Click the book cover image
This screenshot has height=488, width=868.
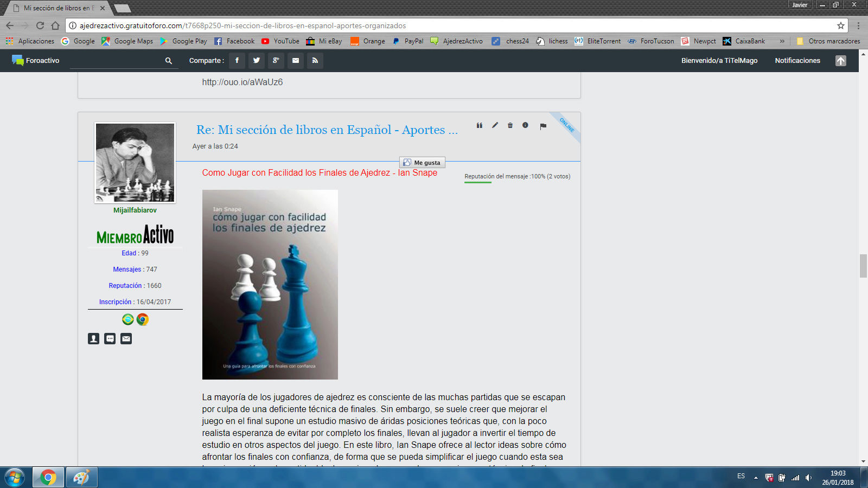pos(270,285)
